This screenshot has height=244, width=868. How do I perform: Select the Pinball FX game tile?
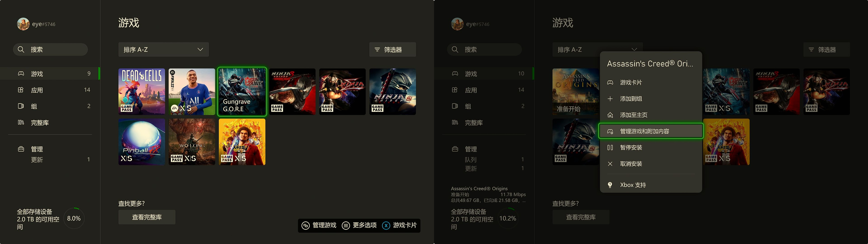[x=141, y=142]
